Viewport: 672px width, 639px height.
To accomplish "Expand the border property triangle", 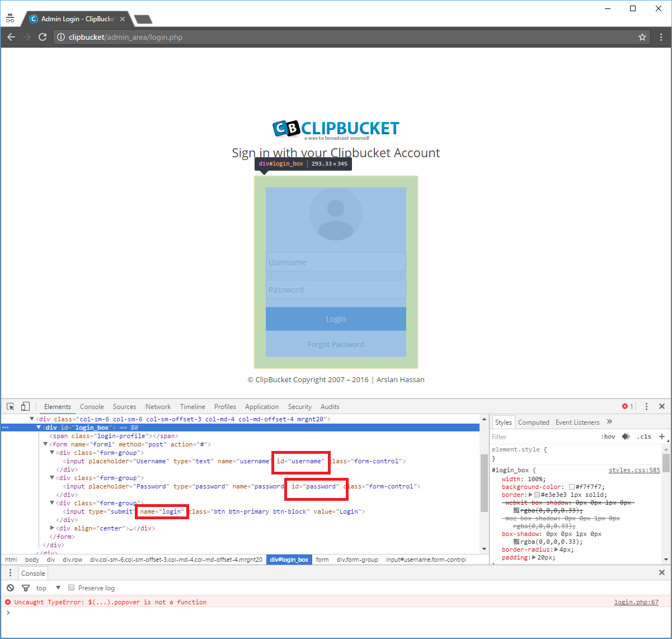I will [530, 495].
